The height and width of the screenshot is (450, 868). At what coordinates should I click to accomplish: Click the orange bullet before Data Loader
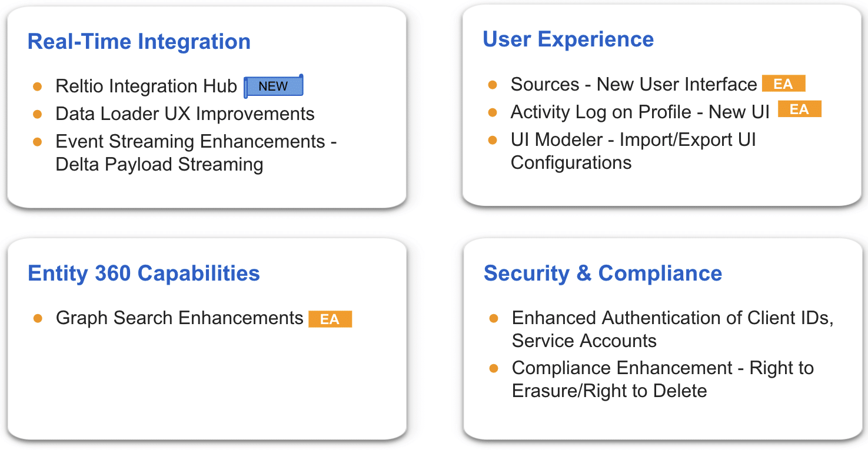pos(38,114)
